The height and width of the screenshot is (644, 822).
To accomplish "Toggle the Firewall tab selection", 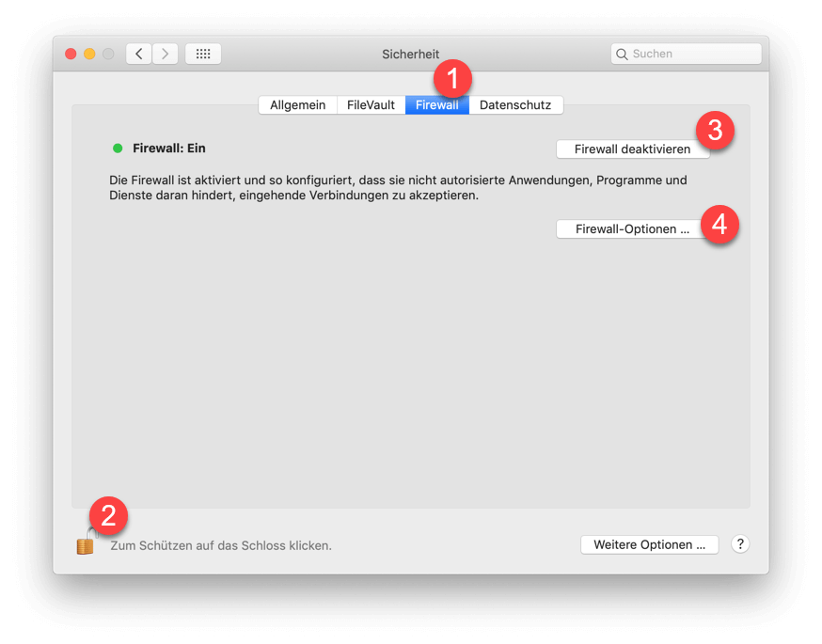I will pos(436,104).
